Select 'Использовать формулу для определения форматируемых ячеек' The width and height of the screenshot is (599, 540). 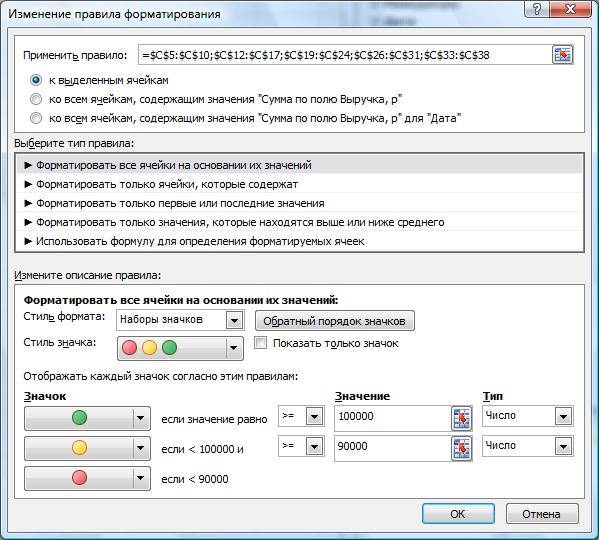[299, 241]
